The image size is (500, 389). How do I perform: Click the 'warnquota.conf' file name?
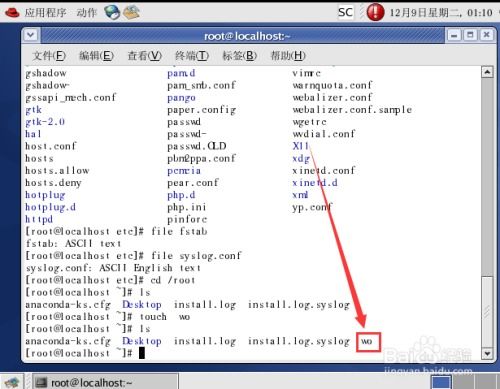[x=332, y=85]
